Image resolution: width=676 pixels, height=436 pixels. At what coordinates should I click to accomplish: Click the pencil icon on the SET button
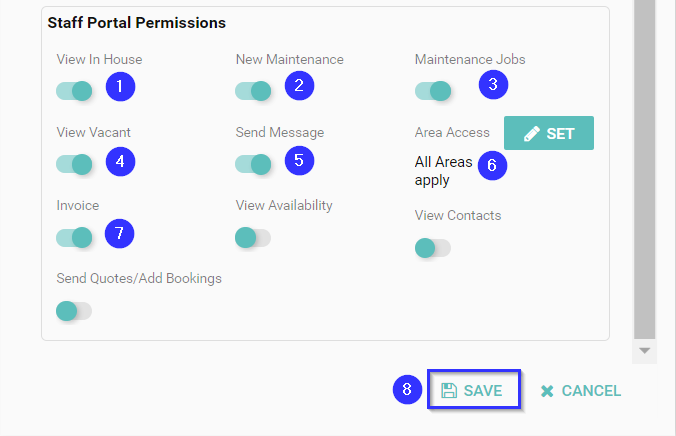click(x=532, y=133)
